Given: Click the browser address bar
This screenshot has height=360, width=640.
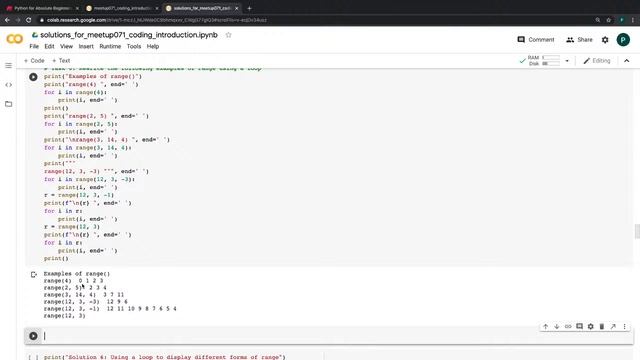Looking at the screenshot, I should [x=314, y=20].
